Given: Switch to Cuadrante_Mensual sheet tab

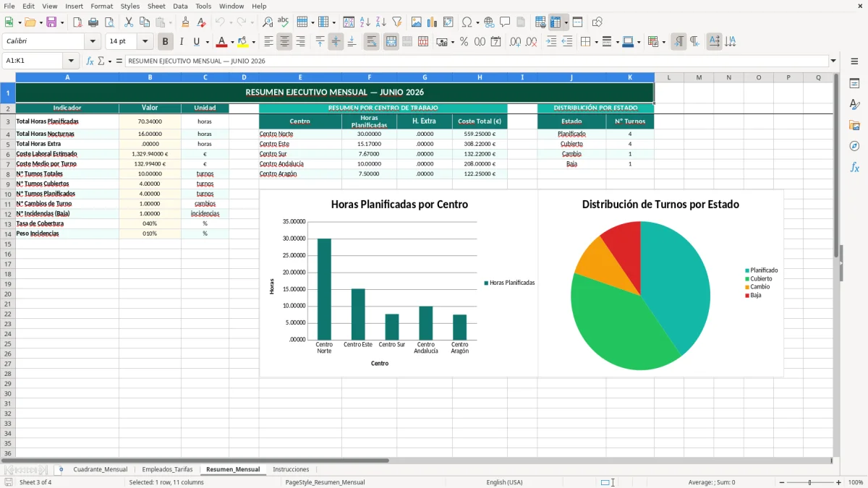Looking at the screenshot, I should [x=100, y=469].
